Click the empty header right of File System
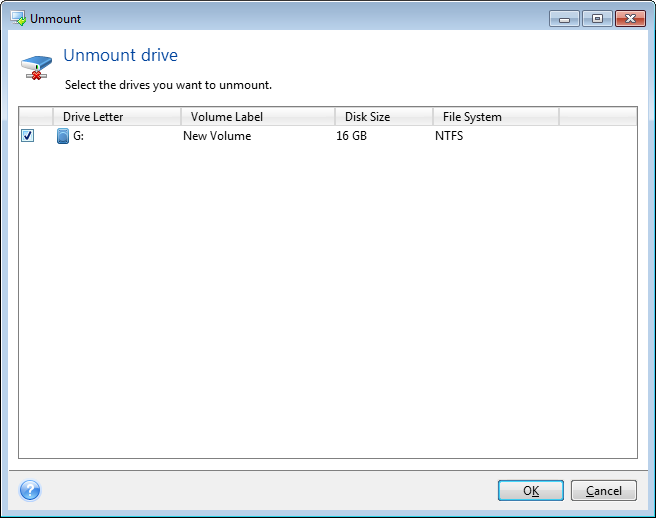 597,117
